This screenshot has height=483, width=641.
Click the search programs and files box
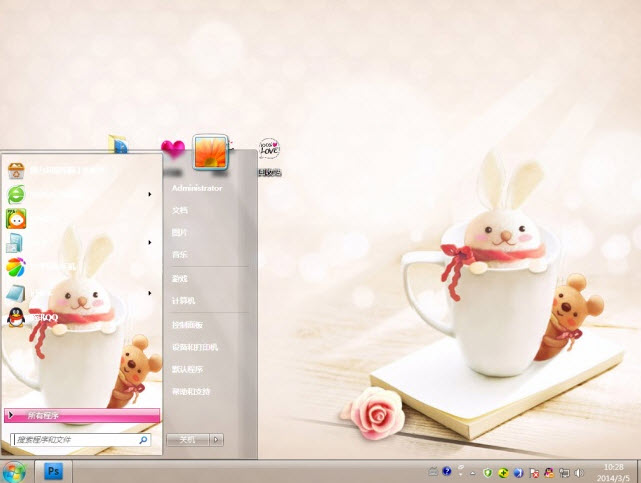pyautogui.click(x=75, y=439)
